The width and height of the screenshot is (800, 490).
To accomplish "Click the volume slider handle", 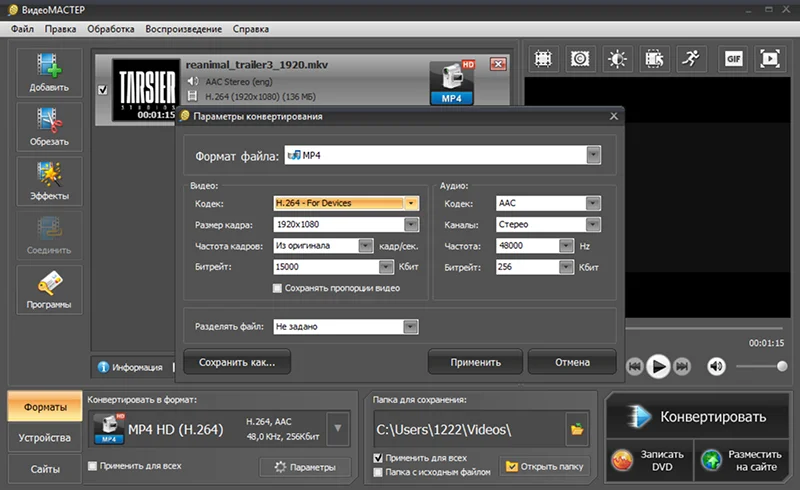I will [782, 366].
